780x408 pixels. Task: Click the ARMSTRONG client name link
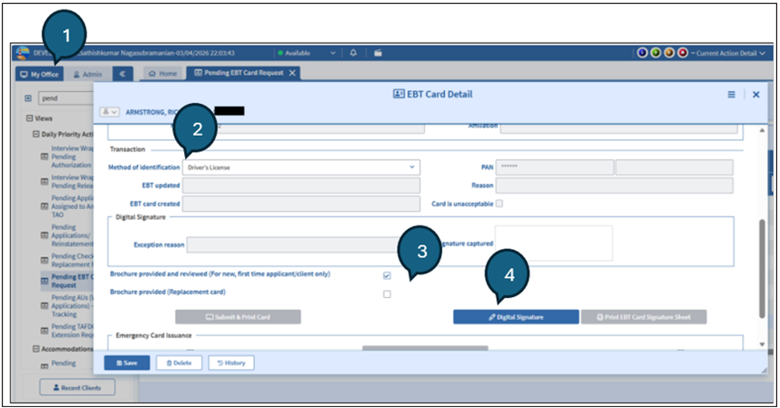[151, 112]
